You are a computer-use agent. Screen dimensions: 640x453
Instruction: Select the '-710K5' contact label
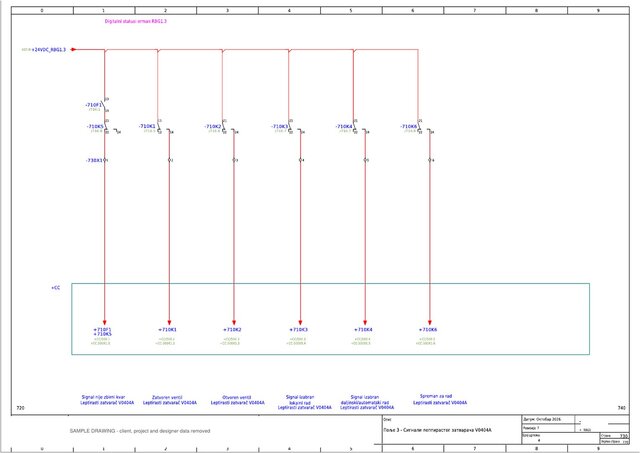tap(95, 127)
